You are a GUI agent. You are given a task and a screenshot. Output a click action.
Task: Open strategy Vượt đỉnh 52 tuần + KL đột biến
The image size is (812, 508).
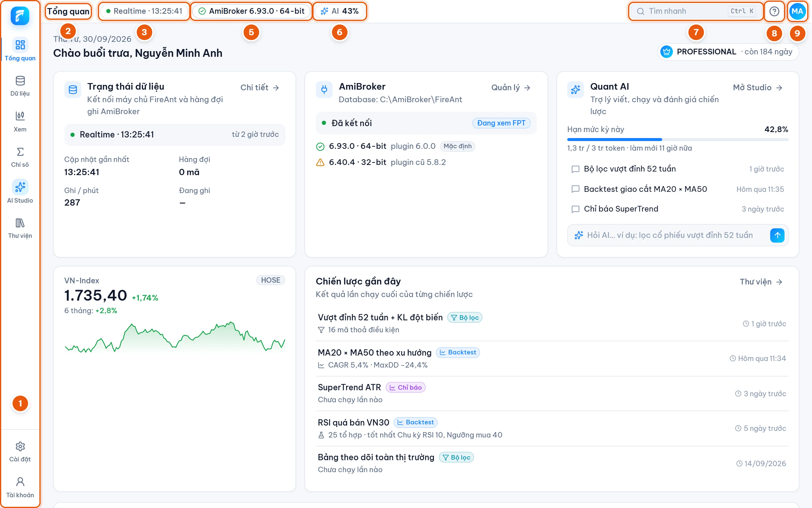552,324
